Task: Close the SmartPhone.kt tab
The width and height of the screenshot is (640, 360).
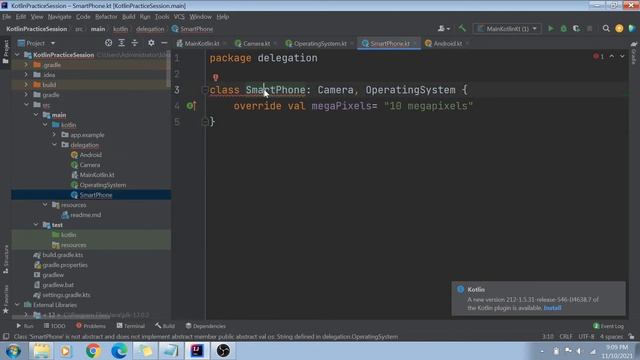Action: (x=415, y=43)
